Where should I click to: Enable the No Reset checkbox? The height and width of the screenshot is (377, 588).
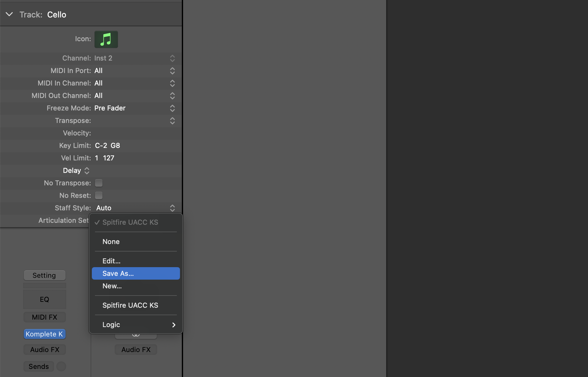(99, 195)
